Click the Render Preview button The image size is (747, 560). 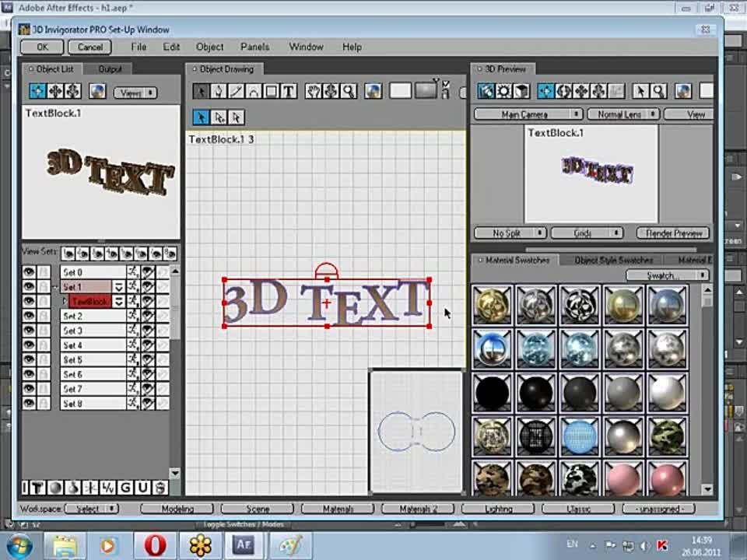pyautogui.click(x=674, y=233)
